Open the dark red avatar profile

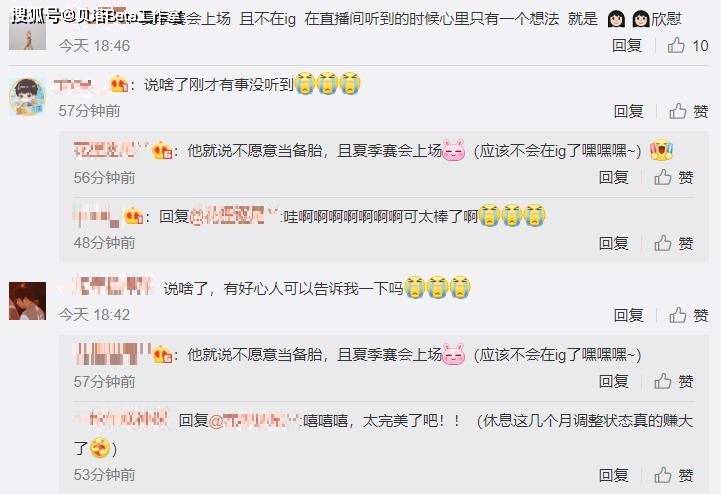coord(27,301)
